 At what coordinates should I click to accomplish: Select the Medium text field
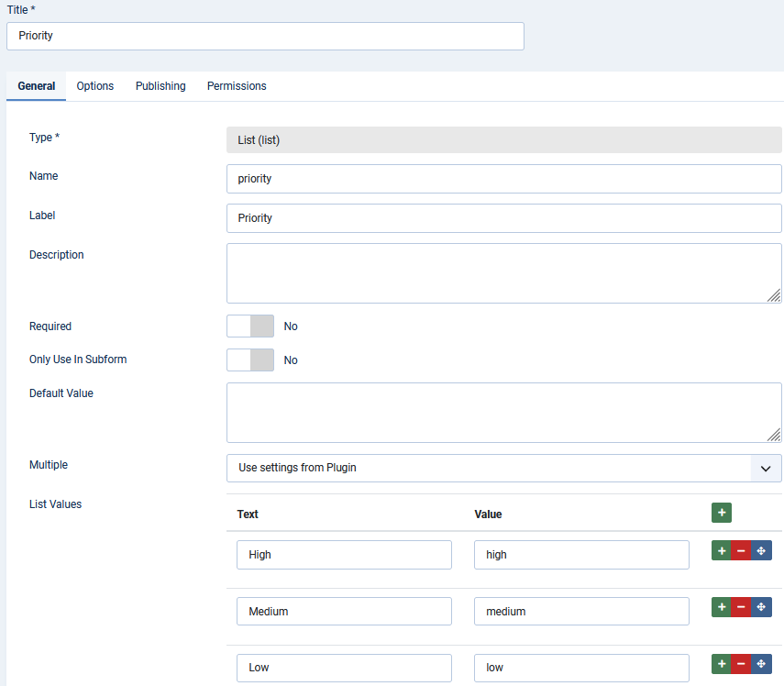[x=344, y=611]
